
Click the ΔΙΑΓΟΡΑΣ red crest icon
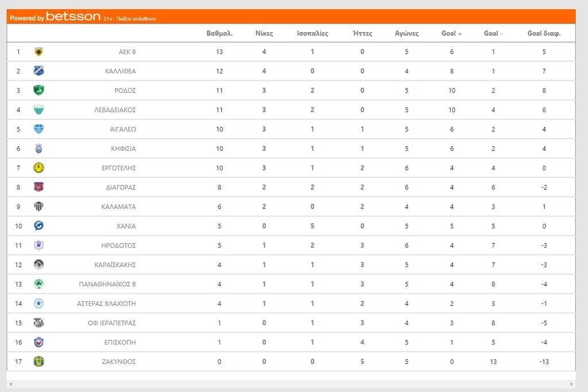[38, 187]
